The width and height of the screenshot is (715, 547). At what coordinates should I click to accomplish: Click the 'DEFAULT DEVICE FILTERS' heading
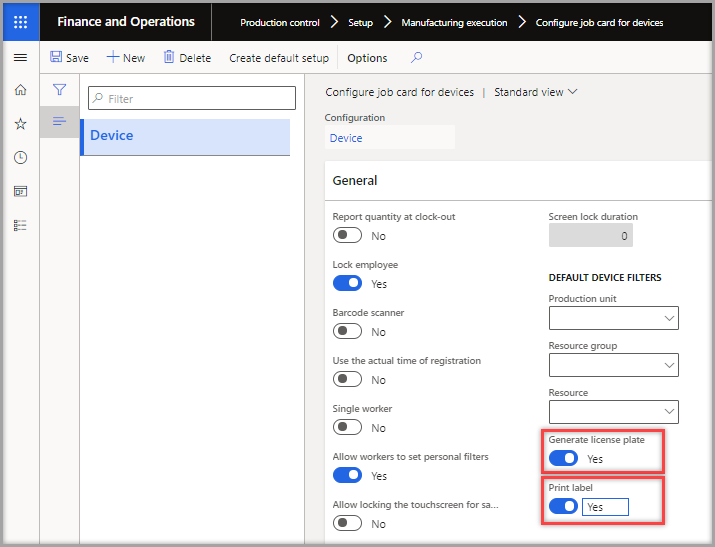click(605, 278)
